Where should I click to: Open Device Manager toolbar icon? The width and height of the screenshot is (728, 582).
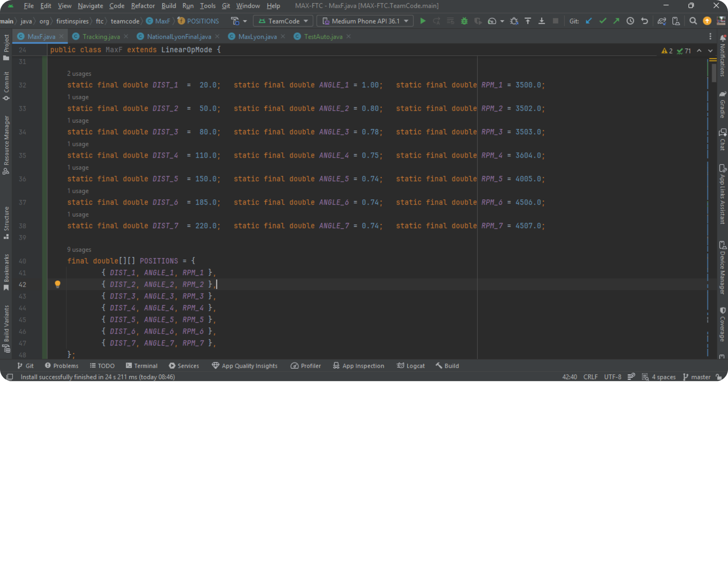(x=676, y=21)
